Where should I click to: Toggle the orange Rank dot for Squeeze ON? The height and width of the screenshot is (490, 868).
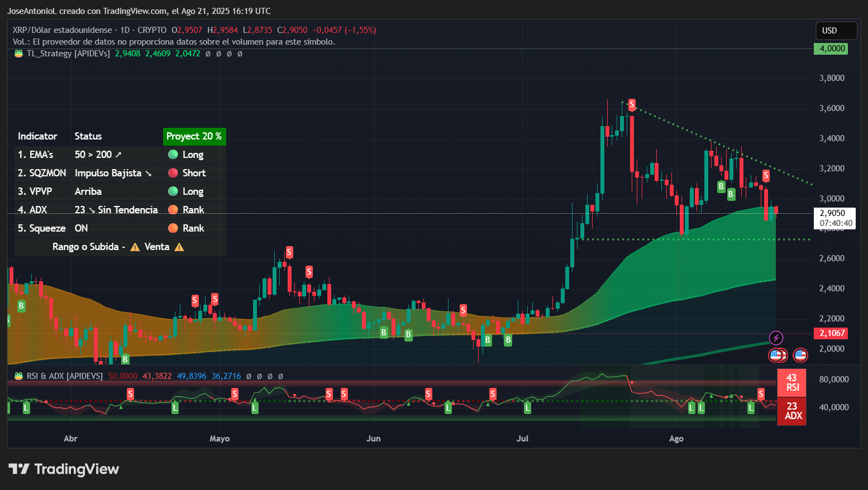click(x=173, y=228)
